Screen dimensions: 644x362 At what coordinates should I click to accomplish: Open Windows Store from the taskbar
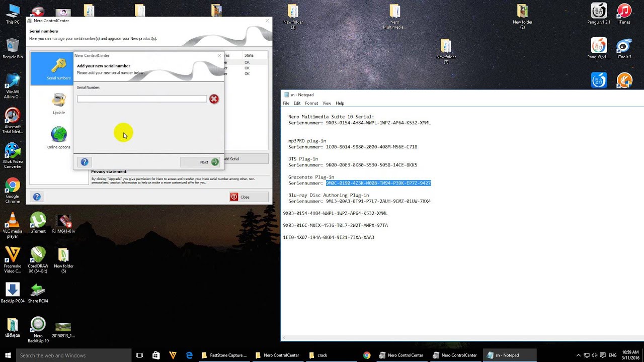(x=156, y=355)
